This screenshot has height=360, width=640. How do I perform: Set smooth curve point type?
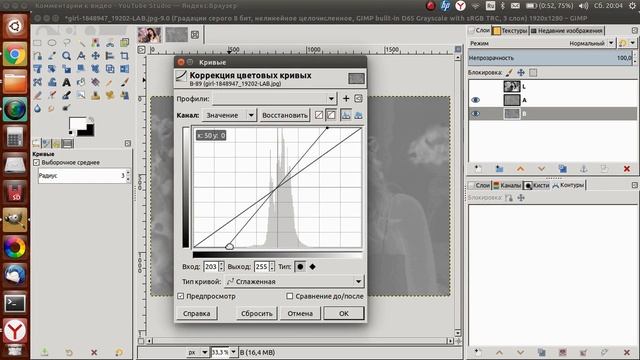point(300,267)
